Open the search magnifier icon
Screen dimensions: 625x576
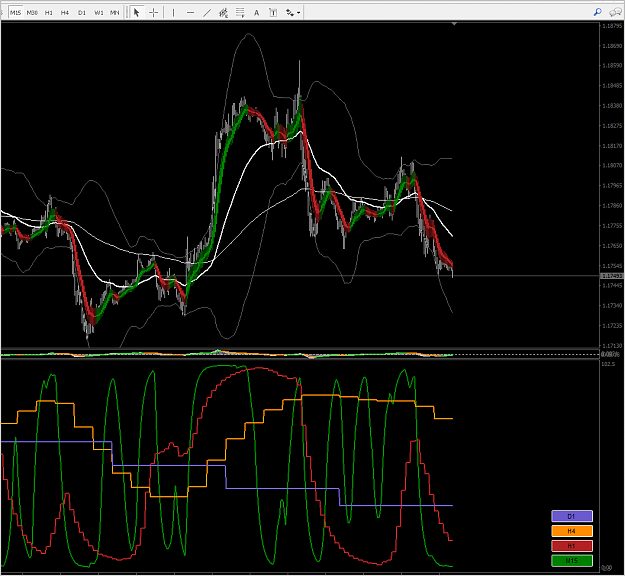(x=597, y=12)
